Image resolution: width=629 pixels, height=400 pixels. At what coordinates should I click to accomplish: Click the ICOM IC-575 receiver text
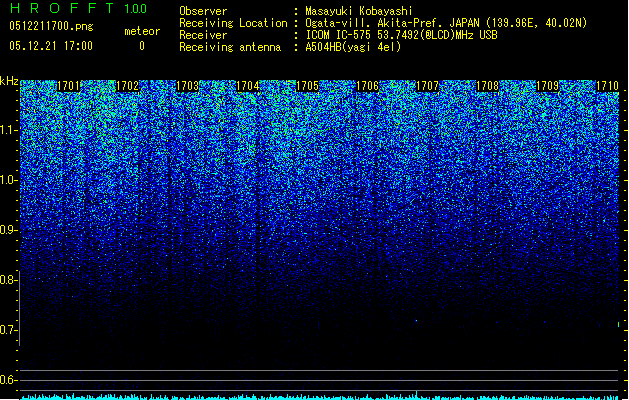pyautogui.click(x=401, y=35)
